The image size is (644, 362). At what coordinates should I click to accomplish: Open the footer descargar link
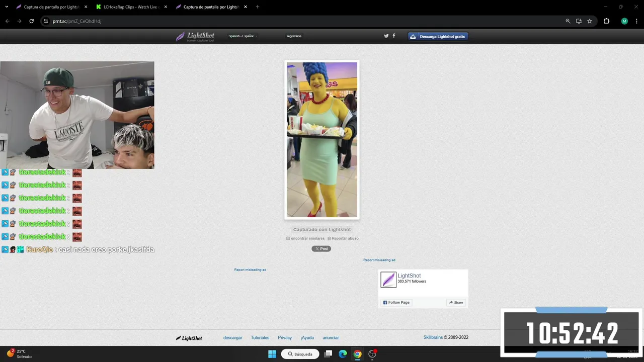tap(232, 337)
